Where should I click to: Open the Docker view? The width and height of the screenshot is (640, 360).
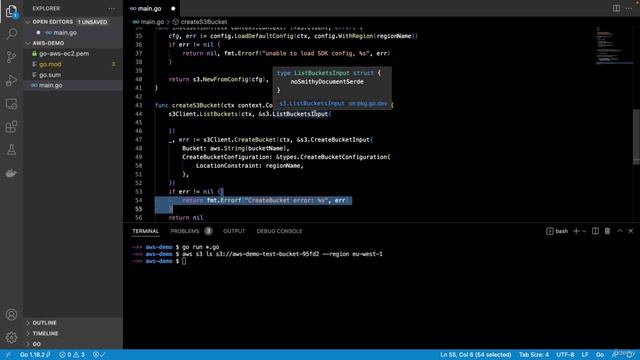(x=11, y=173)
